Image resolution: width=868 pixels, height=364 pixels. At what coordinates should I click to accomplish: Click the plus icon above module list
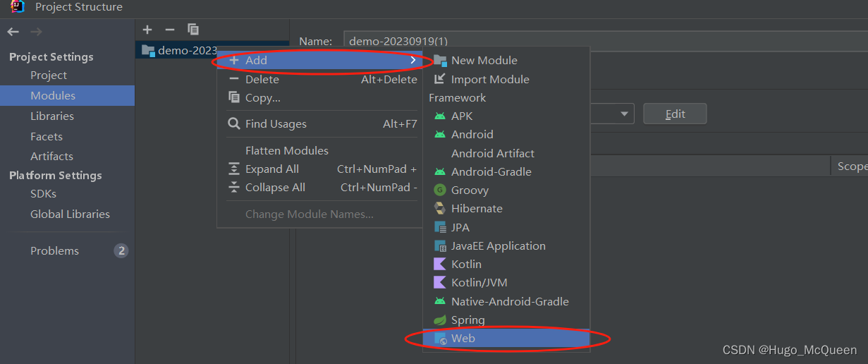pyautogui.click(x=147, y=30)
